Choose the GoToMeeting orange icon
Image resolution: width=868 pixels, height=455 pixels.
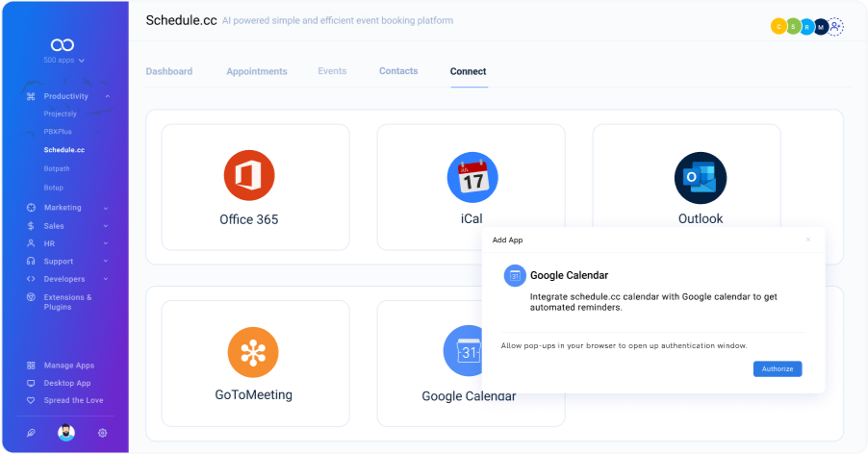coord(252,352)
